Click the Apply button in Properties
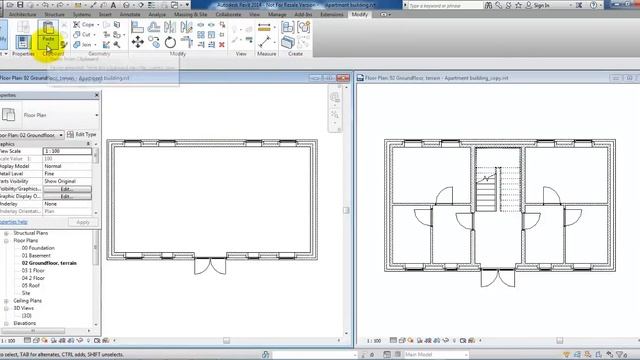Image resolution: width=640 pixels, height=360 pixels. 83,222
